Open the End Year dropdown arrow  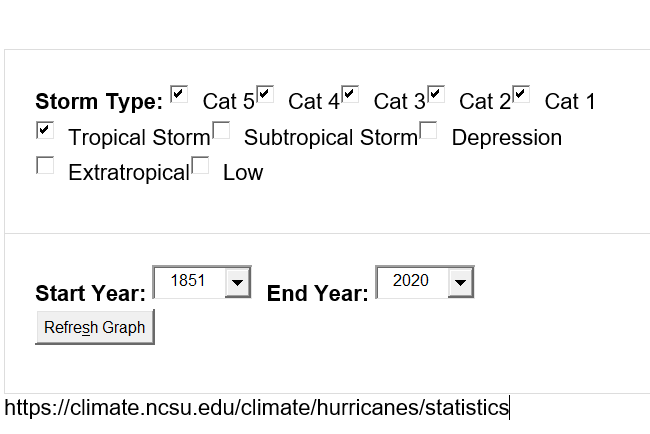[x=460, y=283]
